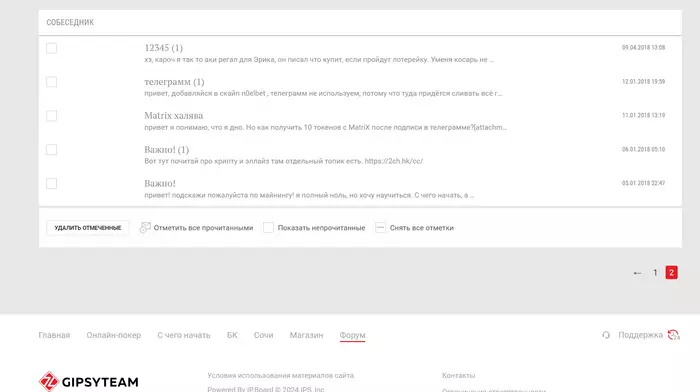700x392 pixels.
Task: Open 'Контакты' footer link
Action: [458, 375]
